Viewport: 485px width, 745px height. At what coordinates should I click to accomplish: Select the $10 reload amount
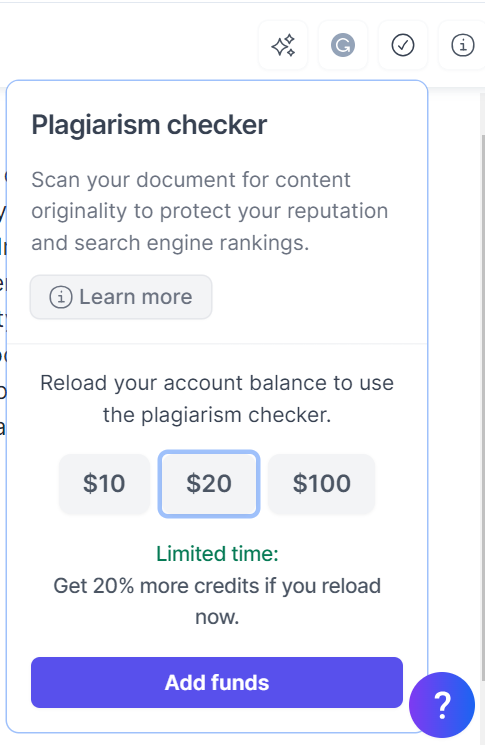coord(105,484)
